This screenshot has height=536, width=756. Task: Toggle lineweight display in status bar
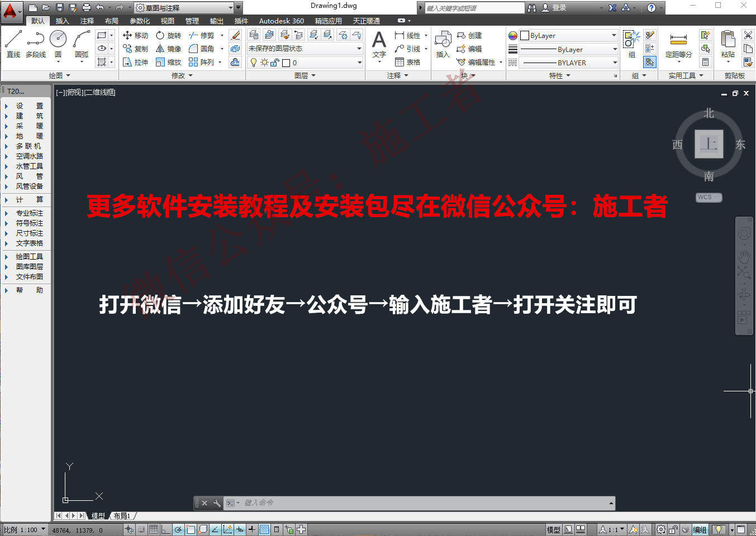(252, 529)
